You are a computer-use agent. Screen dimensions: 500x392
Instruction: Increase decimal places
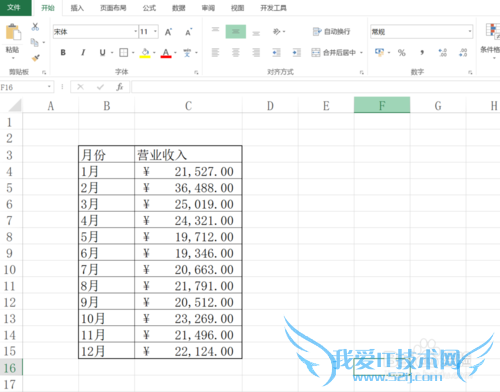click(442, 52)
